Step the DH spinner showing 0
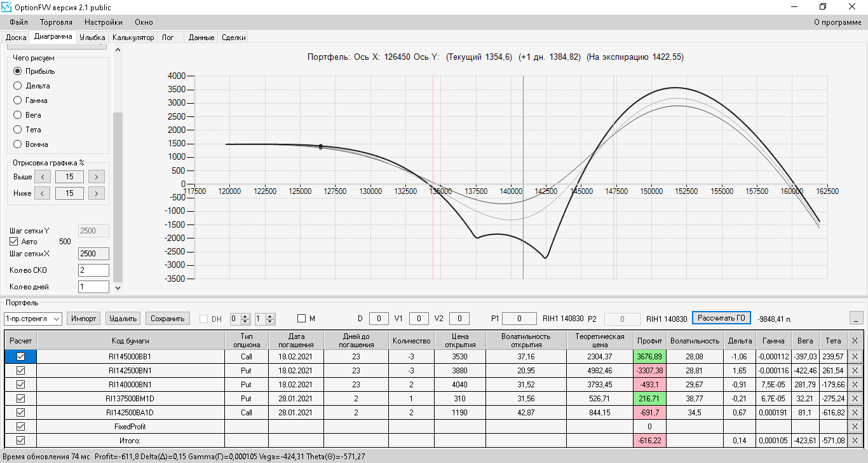The image size is (868, 463). coord(245,319)
